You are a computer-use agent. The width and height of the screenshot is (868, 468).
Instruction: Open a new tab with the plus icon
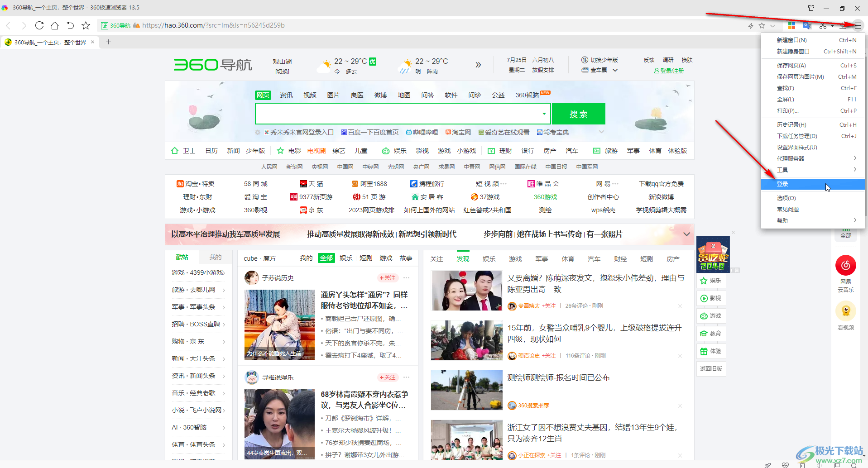point(108,42)
